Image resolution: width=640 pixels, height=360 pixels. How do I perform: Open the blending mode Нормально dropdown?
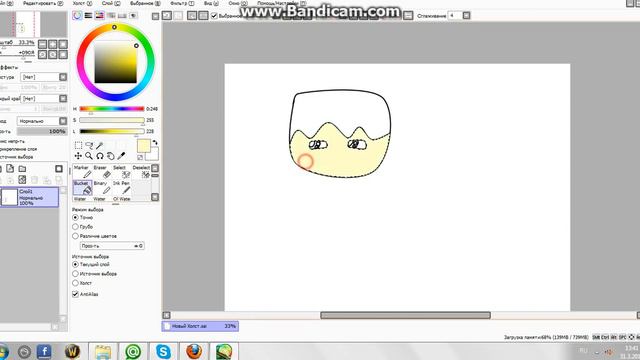click(x=42, y=121)
